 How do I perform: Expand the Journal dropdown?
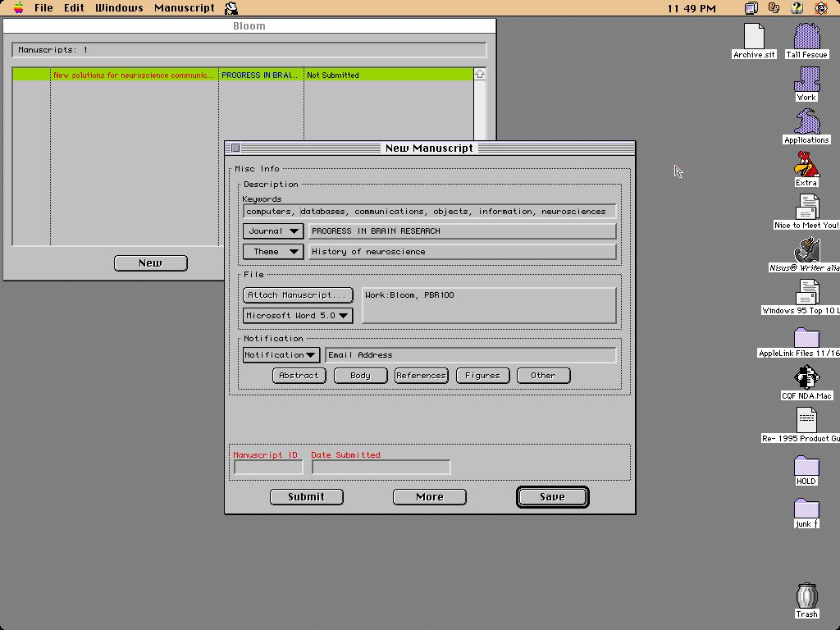click(x=273, y=231)
